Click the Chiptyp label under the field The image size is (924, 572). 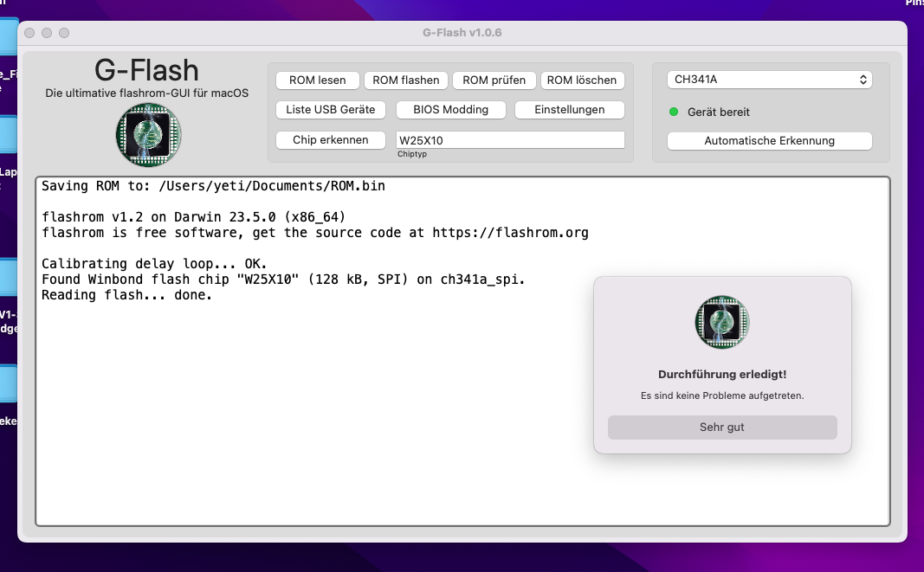point(412,154)
